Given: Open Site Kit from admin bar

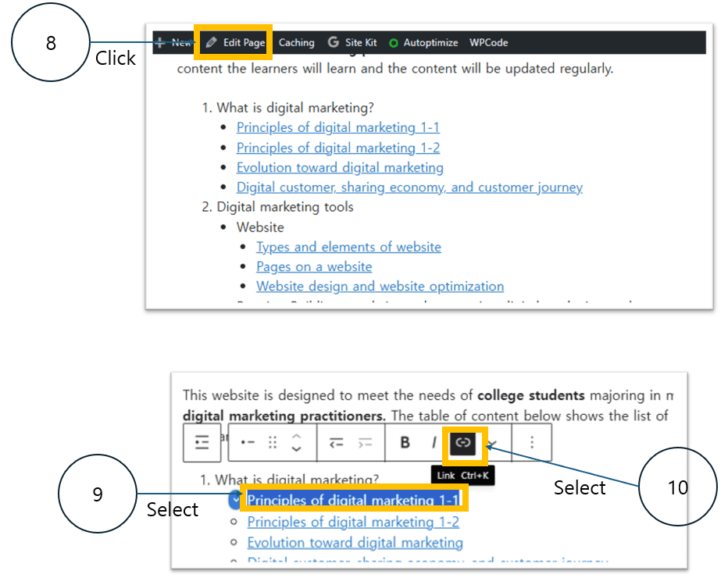Looking at the screenshot, I should [352, 43].
